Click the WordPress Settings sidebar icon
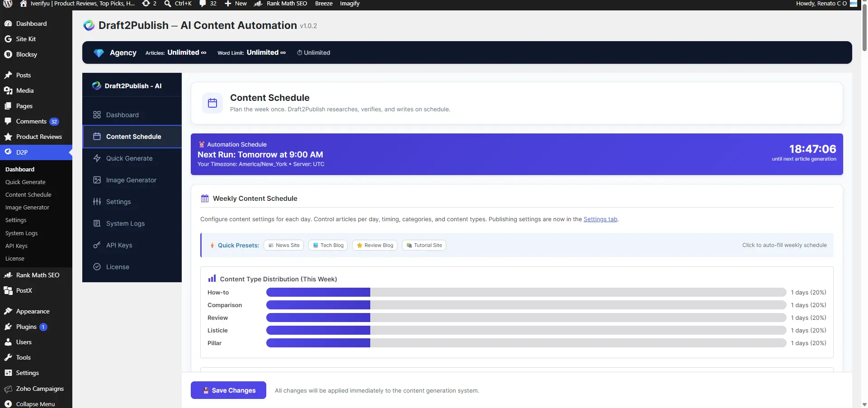The width and height of the screenshot is (868, 408). click(x=8, y=373)
